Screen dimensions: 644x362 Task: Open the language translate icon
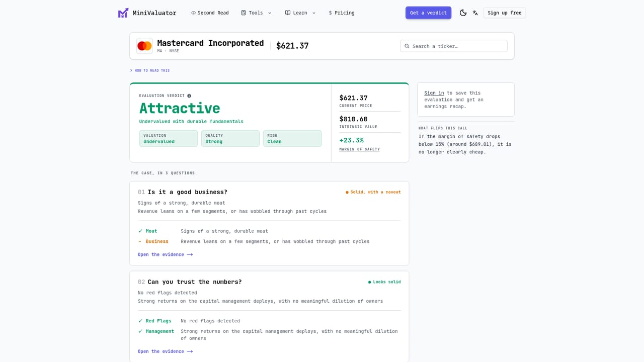point(475,13)
